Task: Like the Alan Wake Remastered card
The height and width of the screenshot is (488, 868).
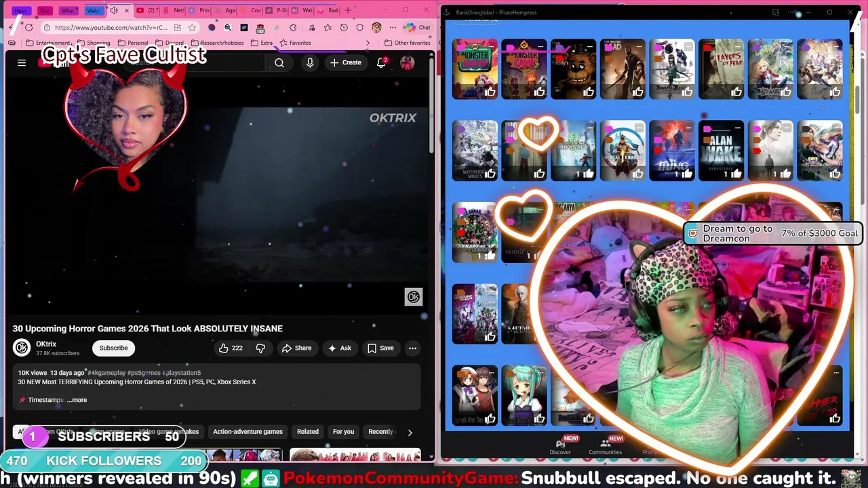Action: point(736,174)
